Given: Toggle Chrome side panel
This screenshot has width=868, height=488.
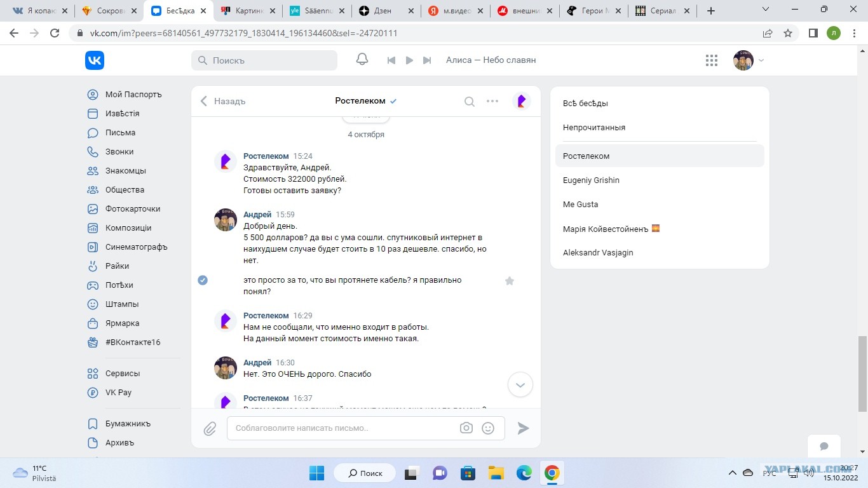Looking at the screenshot, I should [x=813, y=33].
